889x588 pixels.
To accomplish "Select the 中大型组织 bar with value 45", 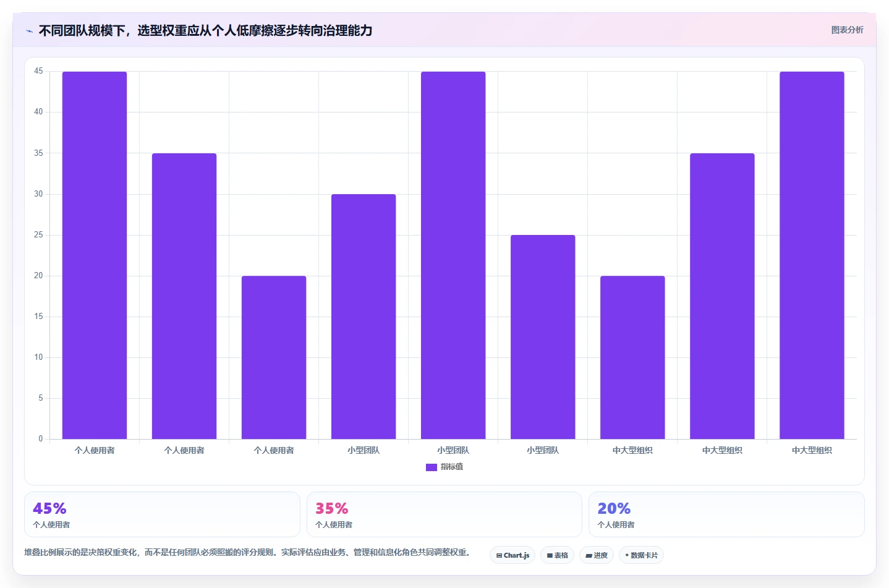I will 812,255.
